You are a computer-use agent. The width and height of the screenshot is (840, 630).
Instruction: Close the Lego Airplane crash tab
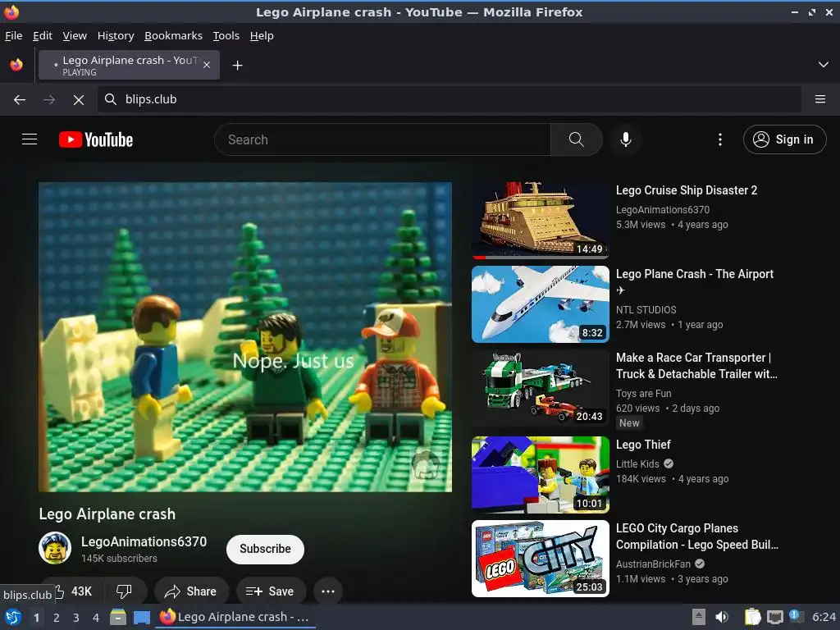[x=207, y=65]
